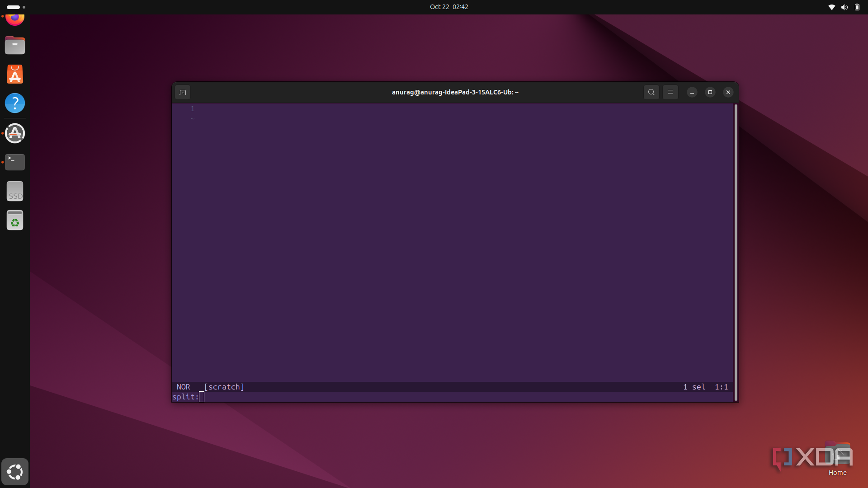Screen dimensions: 868x488
Task: Show applications with the Ubuntu logo button
Action: 15,472
